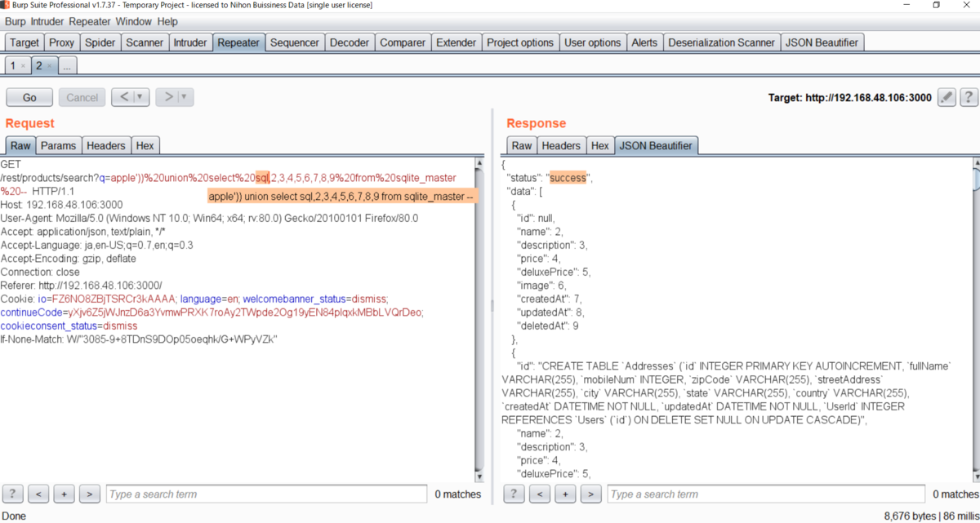Open back-history dropdown arrow
980x523 pixels.
[141, 97]
